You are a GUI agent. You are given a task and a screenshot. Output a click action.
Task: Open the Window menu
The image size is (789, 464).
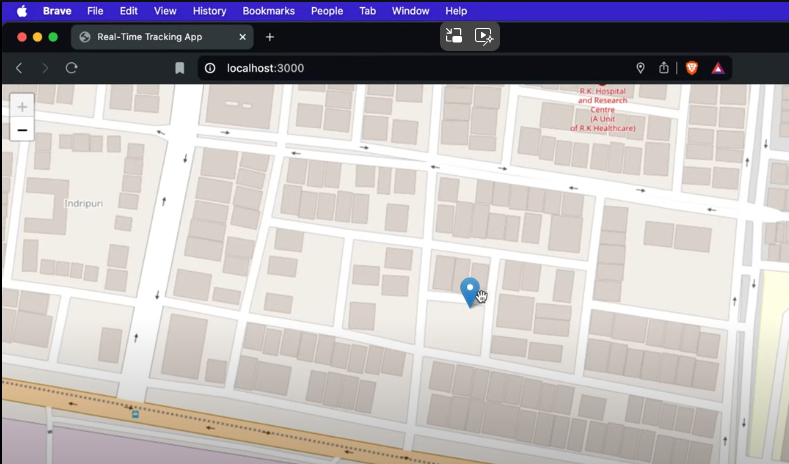411,11
